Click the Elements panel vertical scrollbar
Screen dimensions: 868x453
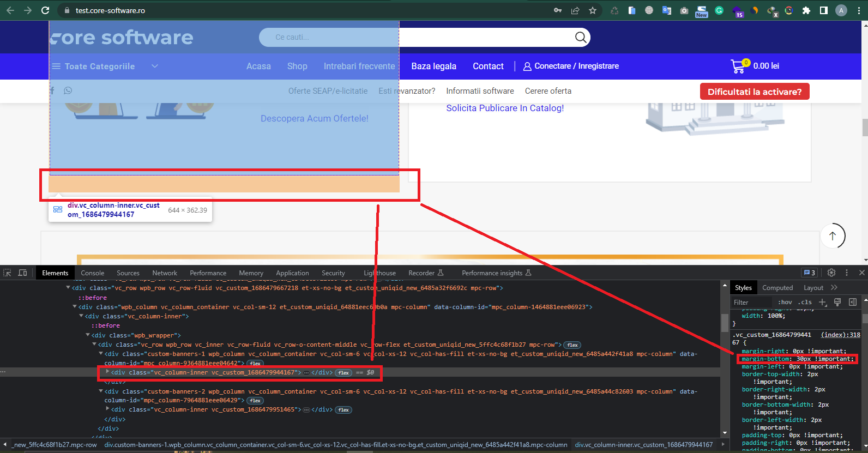click(725, 323)
